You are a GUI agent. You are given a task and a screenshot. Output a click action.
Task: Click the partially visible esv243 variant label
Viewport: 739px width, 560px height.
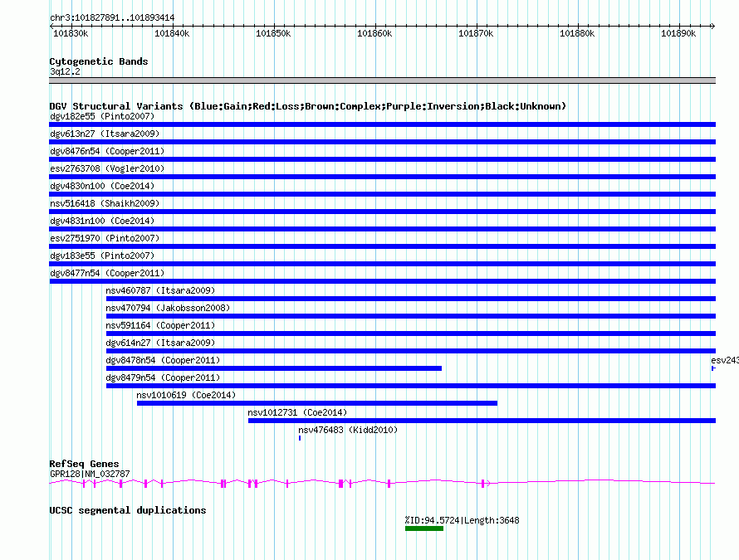(725, 360)
